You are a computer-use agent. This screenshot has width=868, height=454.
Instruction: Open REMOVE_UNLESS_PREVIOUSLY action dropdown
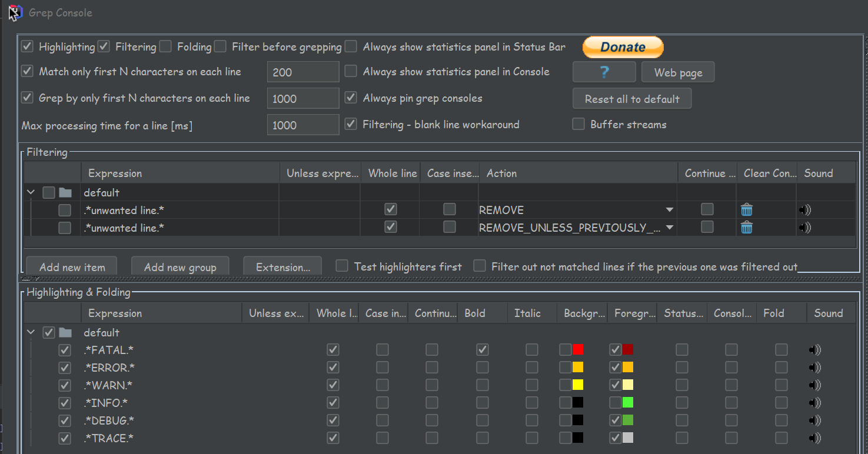pyautogui.click(x=669, y=228)
